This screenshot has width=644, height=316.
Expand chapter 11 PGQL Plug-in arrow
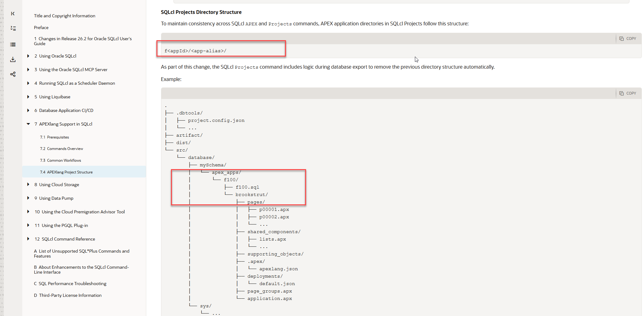28,225
